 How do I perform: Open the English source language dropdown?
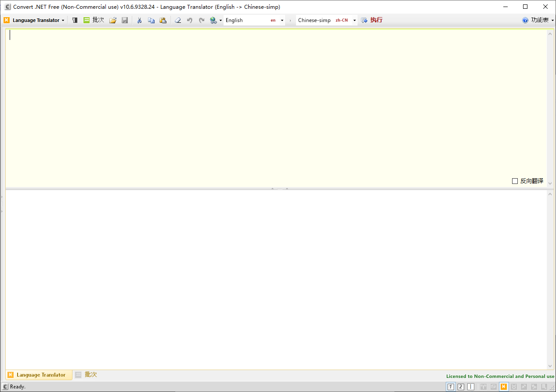[x=282, y=20]
